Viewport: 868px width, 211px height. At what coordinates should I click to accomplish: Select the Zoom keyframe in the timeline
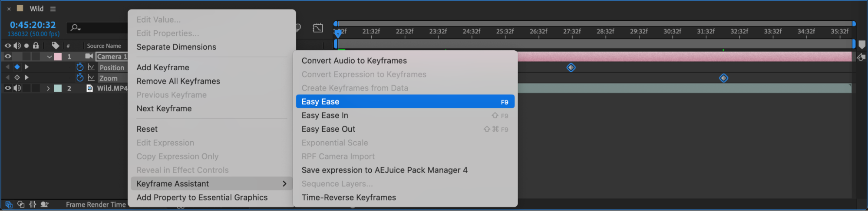pyautogui.click(x=723, y=78)
